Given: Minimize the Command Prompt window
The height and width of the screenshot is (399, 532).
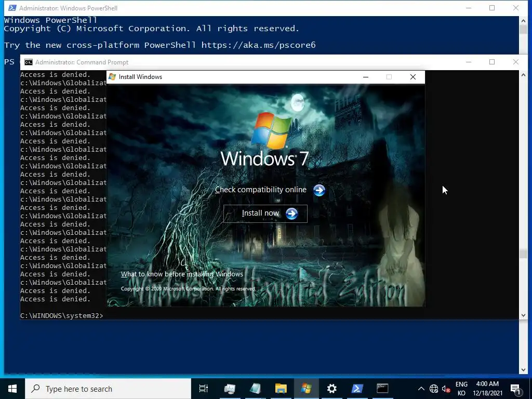Looking at the screenshot, I should [x=469, y=62].
